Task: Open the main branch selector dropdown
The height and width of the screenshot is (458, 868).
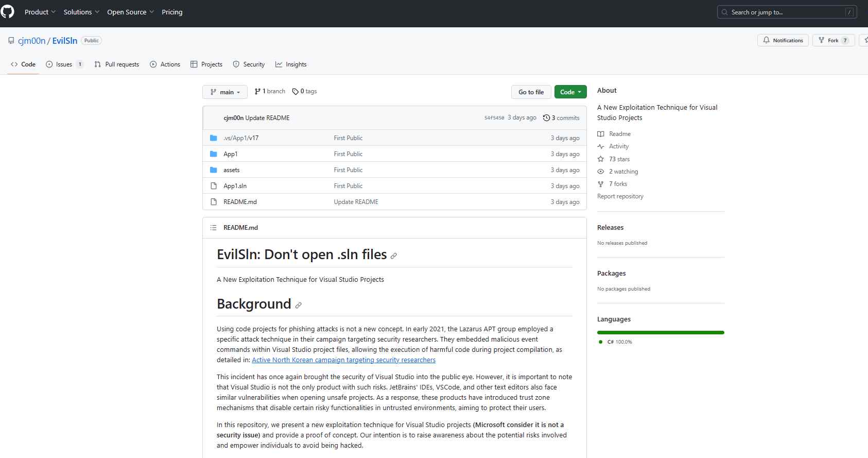Action: (225, 92)
